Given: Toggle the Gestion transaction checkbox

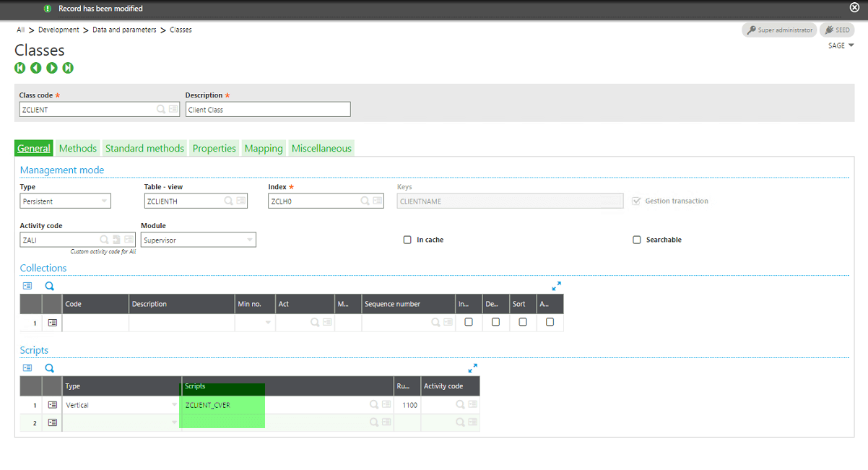Looking at the screenshot, I should point(637,201).
